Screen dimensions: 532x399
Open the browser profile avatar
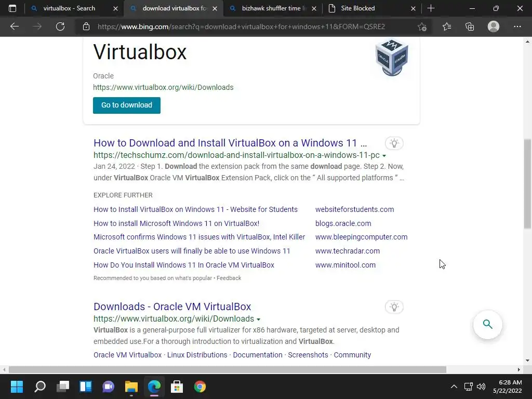coord(494,26)
